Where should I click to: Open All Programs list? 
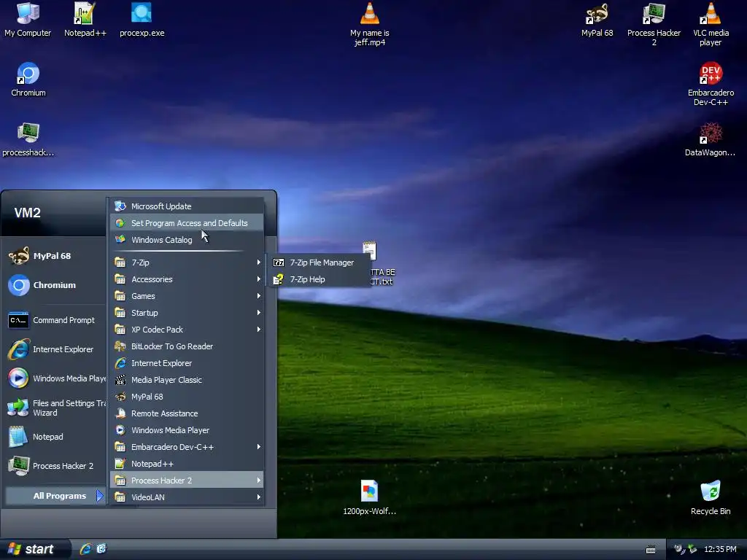(55, 496)
